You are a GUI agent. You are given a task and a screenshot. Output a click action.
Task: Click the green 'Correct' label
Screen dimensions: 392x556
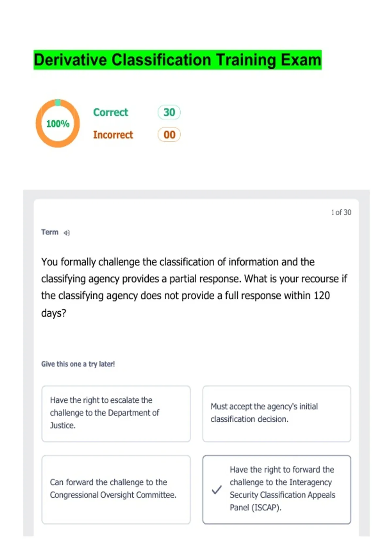click(111, 112)
